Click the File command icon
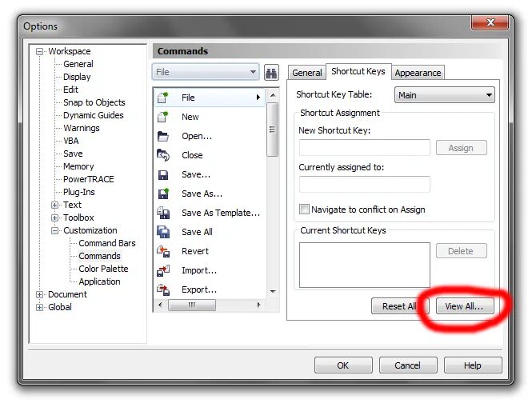This screenshot has height=407, width=532. 163,98
